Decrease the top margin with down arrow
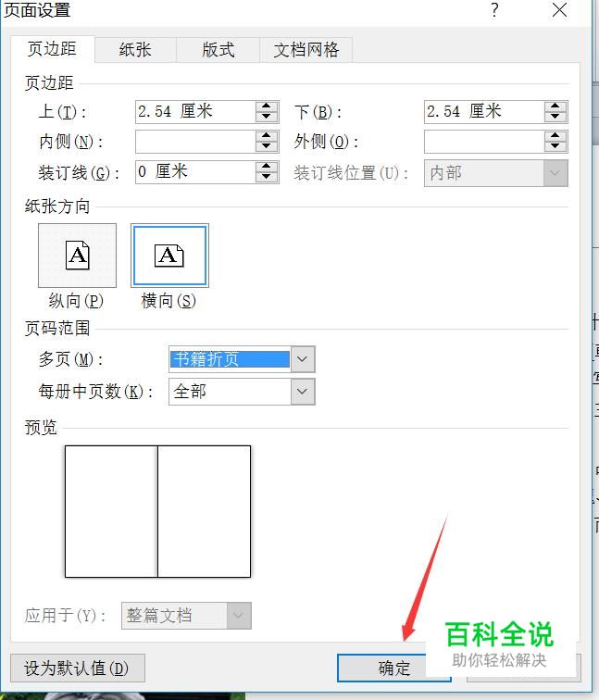 [x=267, y=117]
